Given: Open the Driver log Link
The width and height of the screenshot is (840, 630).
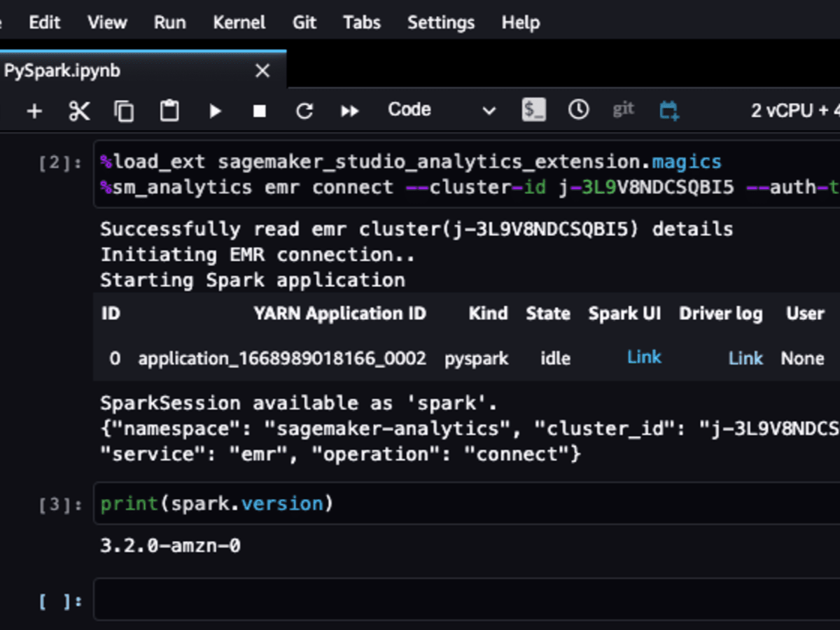Looking at the screenshot, I should pyautogui.click(x=745, y=358).
